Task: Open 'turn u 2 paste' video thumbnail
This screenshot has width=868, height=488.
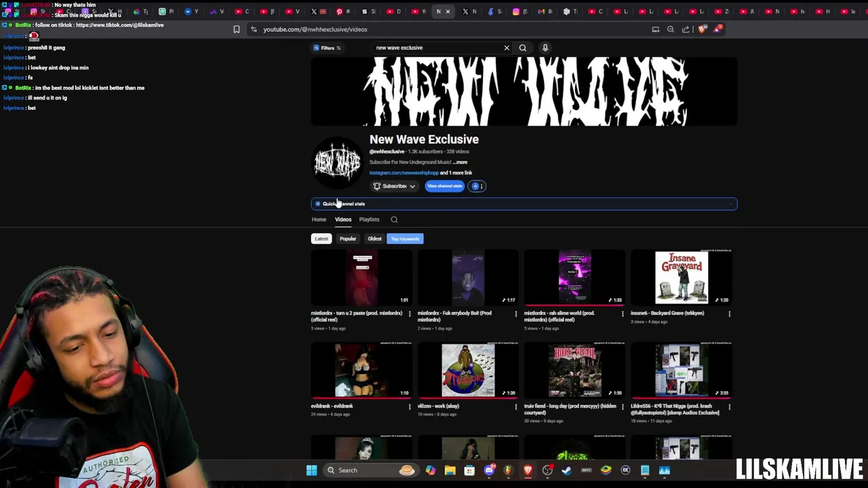Action: [x=362, y=277]
